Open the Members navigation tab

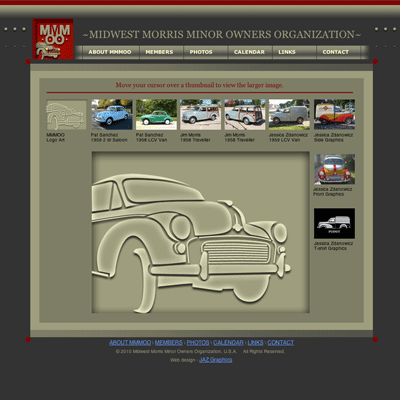[x=159, y=52]
